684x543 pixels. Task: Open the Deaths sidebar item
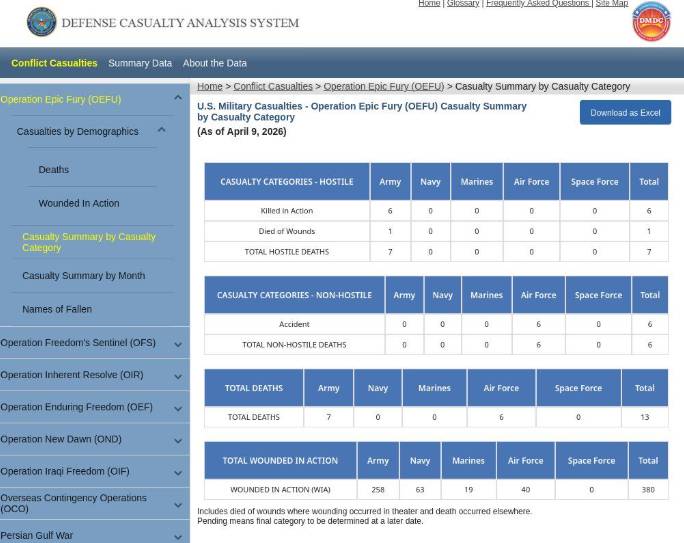click(x=54, y=170)
